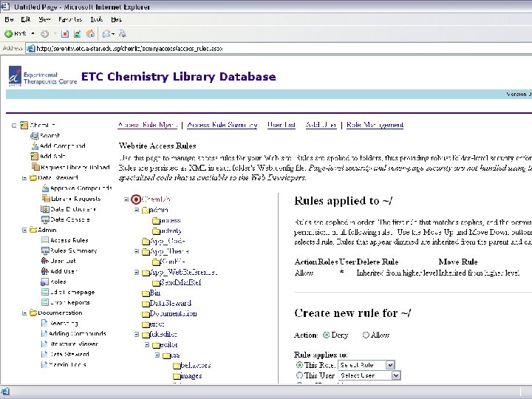Click the Edit Homepage icon

pos(45,292)
